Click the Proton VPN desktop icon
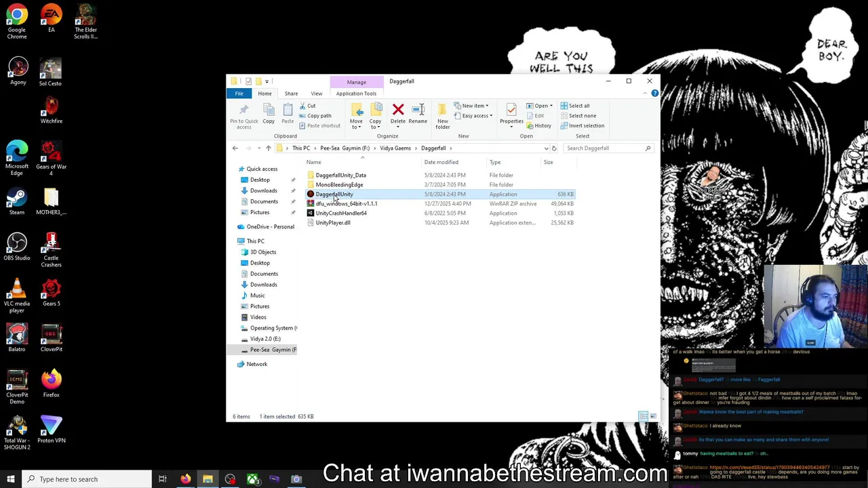This screenshot has height=488, width=868. coord(51,429)
